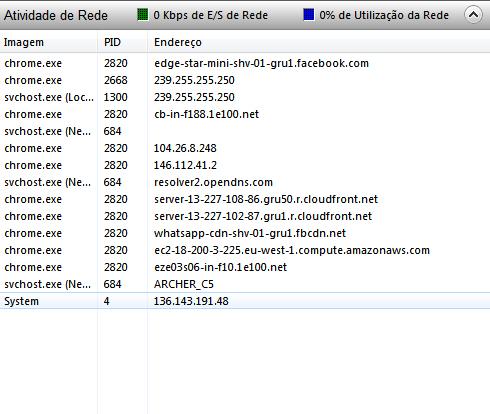This screenshot has height=414, width=490.
Task: Select the chrome.exe row with PID 2668
Action: tap(245, 80)
